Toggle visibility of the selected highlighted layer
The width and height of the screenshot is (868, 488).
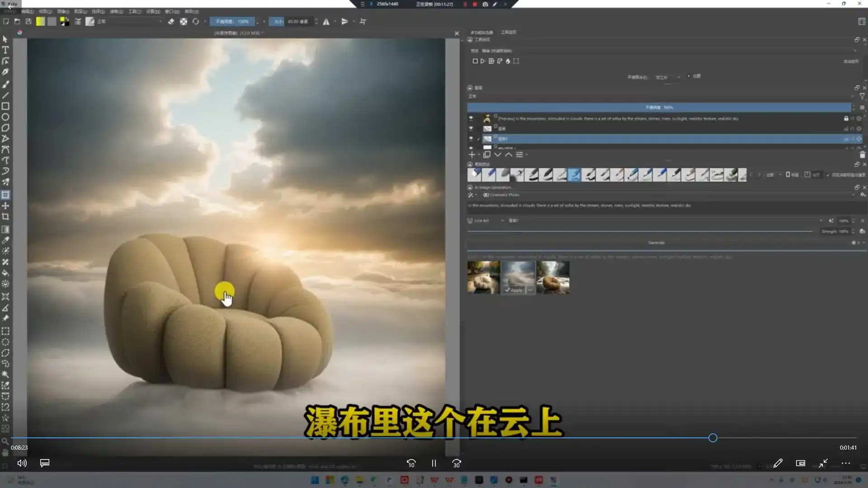click(471, 138)
